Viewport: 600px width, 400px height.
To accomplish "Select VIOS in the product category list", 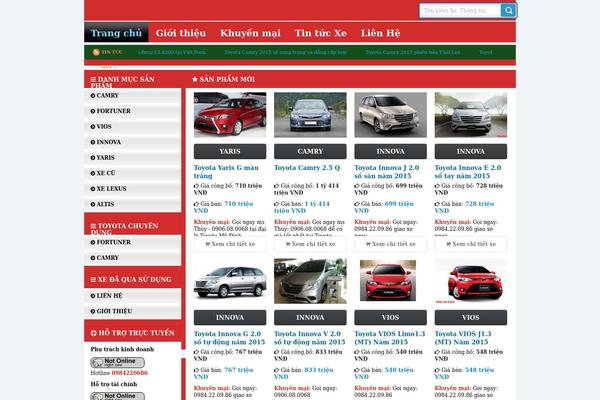I will [x=132, y=126].
